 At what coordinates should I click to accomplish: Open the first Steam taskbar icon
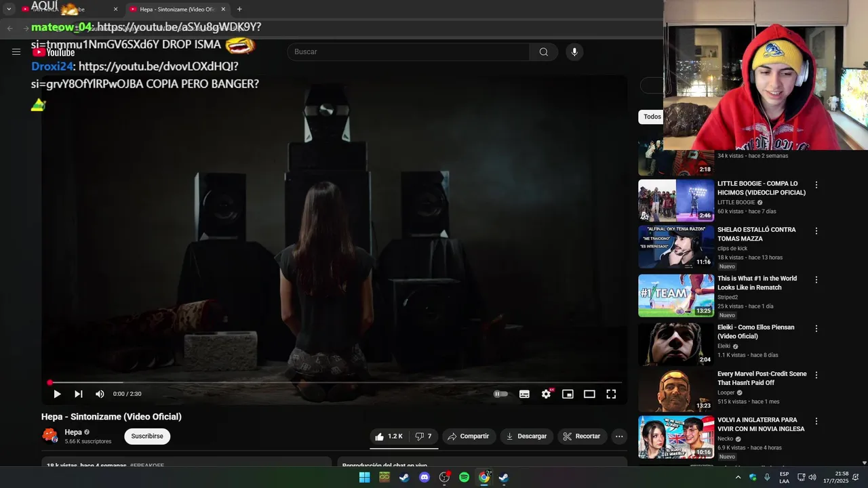coord(404,477)
